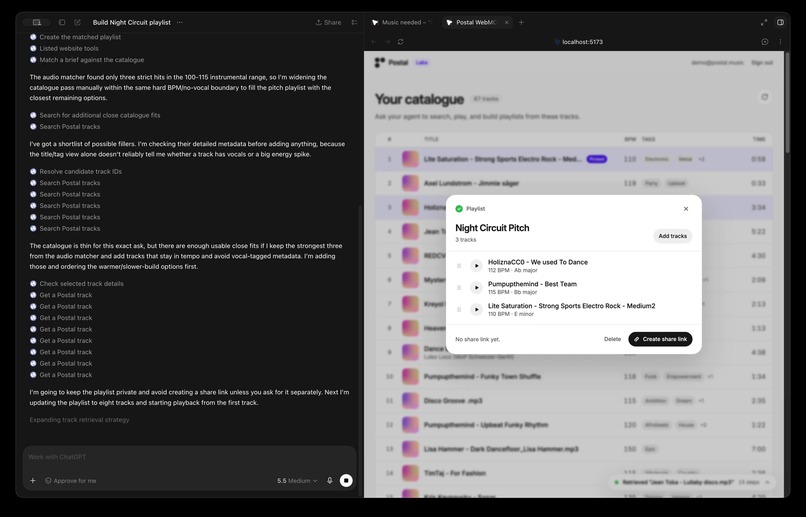The image size is (806, 517).
Task: Select the Pumpupthemind - Funky Town Shuffle row
Action: point(574,377)
